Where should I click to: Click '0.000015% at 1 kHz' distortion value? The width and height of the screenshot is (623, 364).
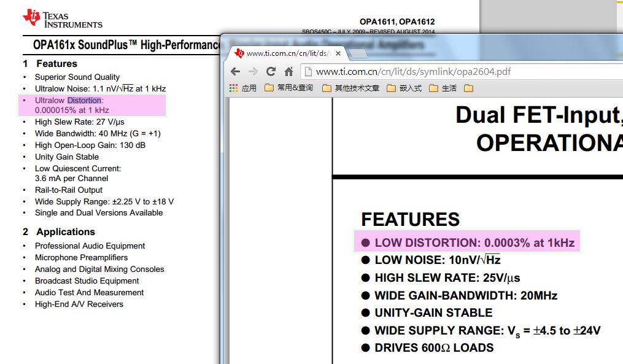[72, 110]
